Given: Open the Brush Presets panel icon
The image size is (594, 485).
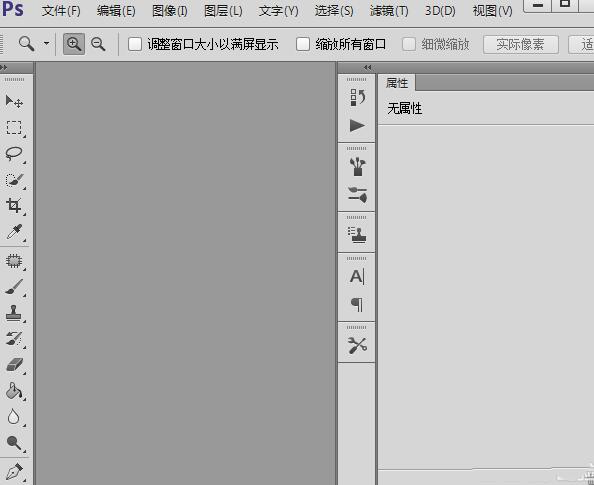Looking at the screenshot, I should click(x=357, y=167).
